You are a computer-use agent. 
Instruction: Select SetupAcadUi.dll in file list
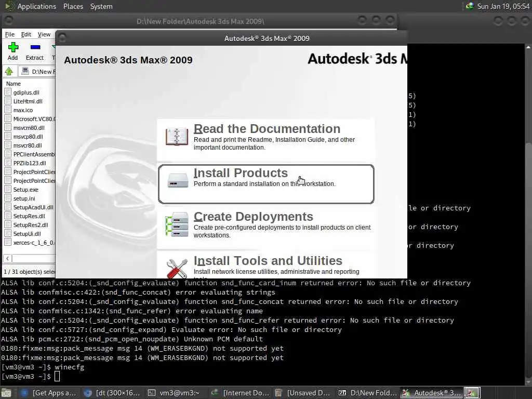coord(33,207)
